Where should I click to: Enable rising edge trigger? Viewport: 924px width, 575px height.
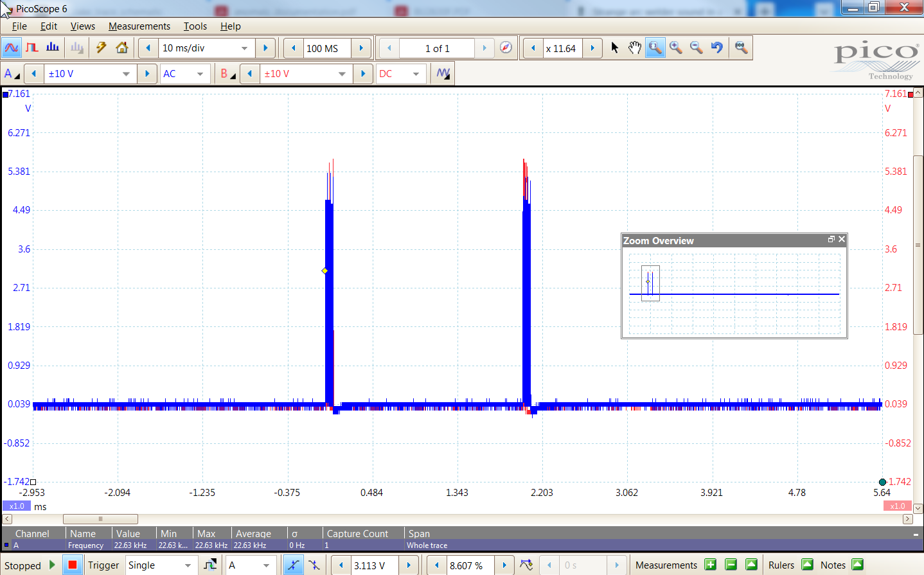(293, 565)
